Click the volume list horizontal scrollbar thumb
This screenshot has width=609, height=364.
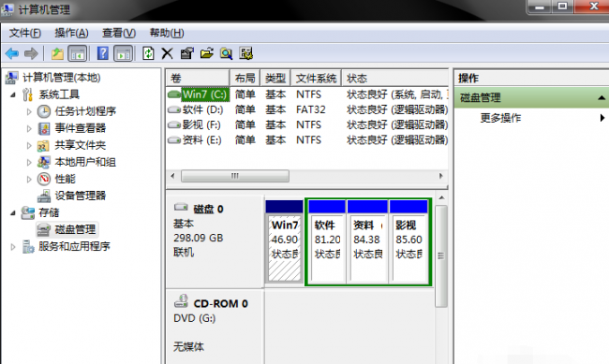[x=235, y=176]
